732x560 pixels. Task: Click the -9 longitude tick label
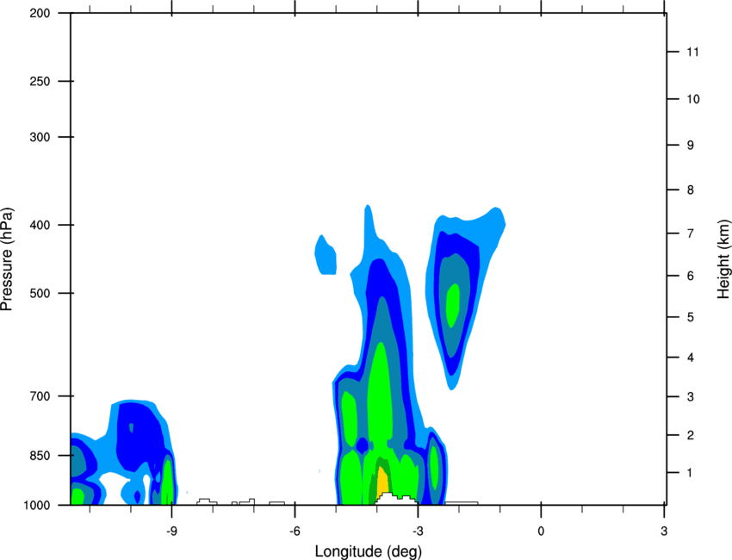click(x=171, y=531)
